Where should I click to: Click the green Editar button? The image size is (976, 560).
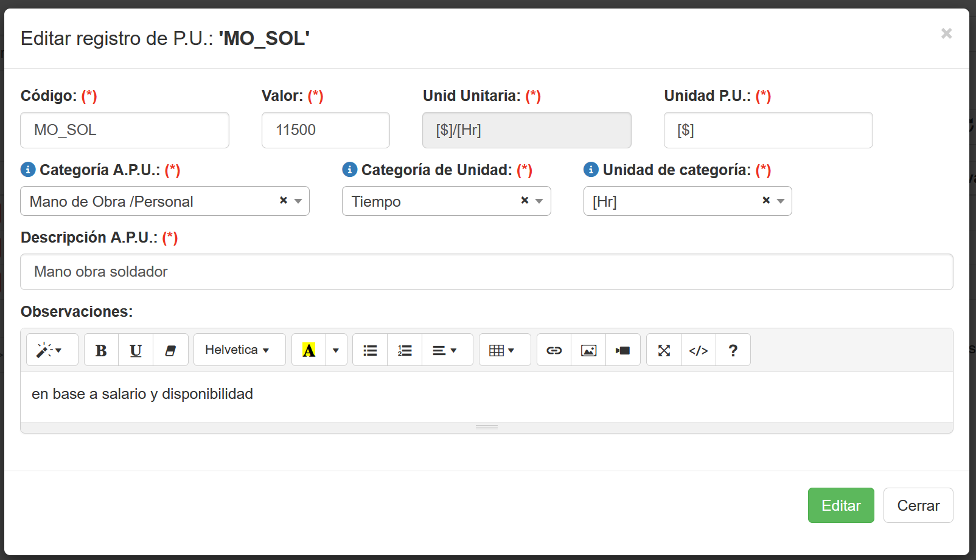[840, 505]
